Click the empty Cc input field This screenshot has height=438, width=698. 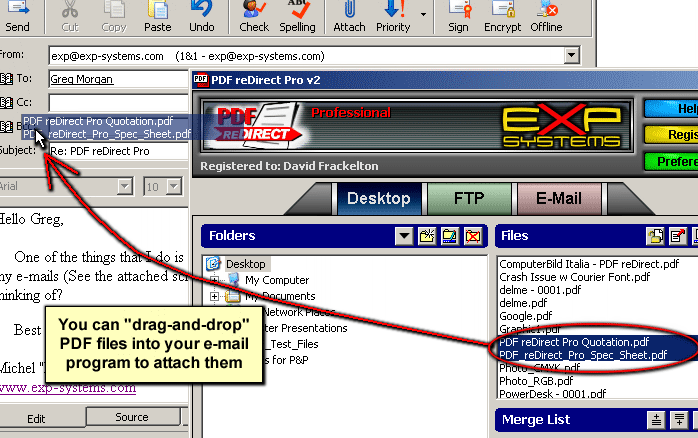tap(118, 103)
